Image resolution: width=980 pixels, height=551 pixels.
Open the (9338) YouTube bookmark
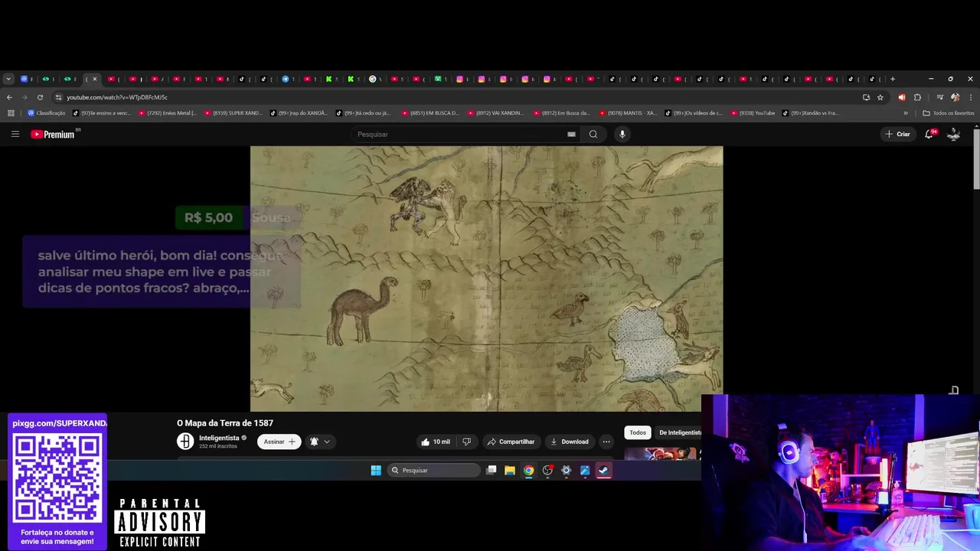click(753, 113)
